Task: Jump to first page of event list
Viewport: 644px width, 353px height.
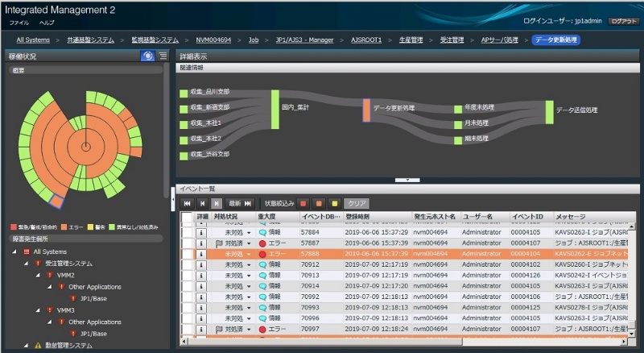Action: pos(187,204)
